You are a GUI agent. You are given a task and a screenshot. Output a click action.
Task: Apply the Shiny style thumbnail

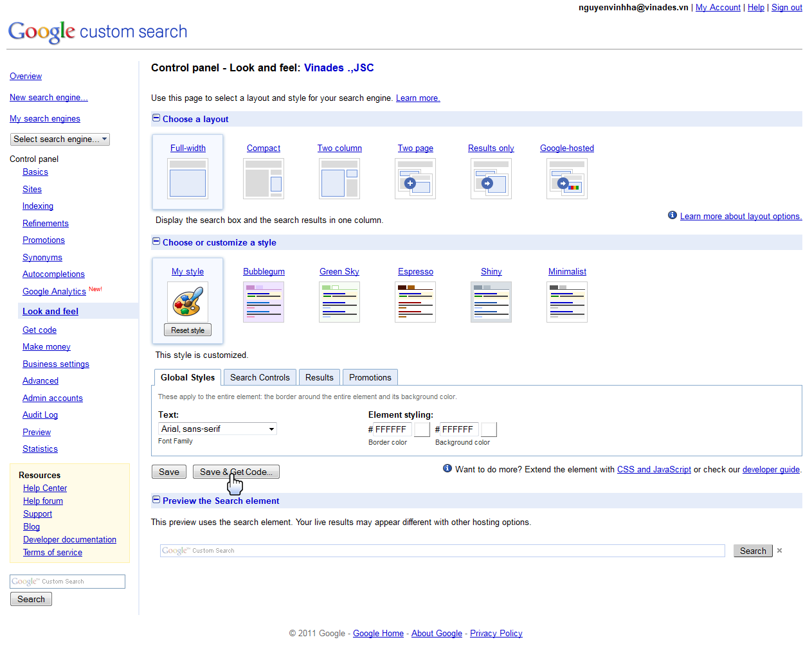[x=491, y=302]
